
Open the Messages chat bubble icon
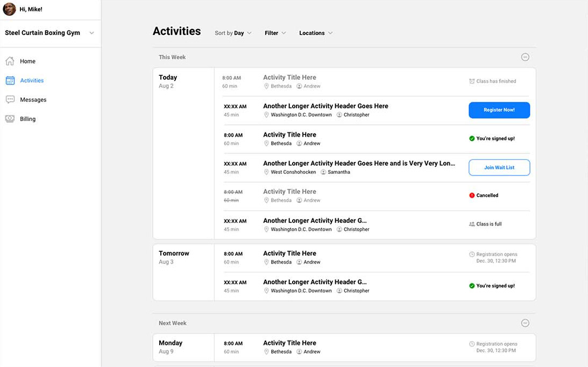(9, 100)
